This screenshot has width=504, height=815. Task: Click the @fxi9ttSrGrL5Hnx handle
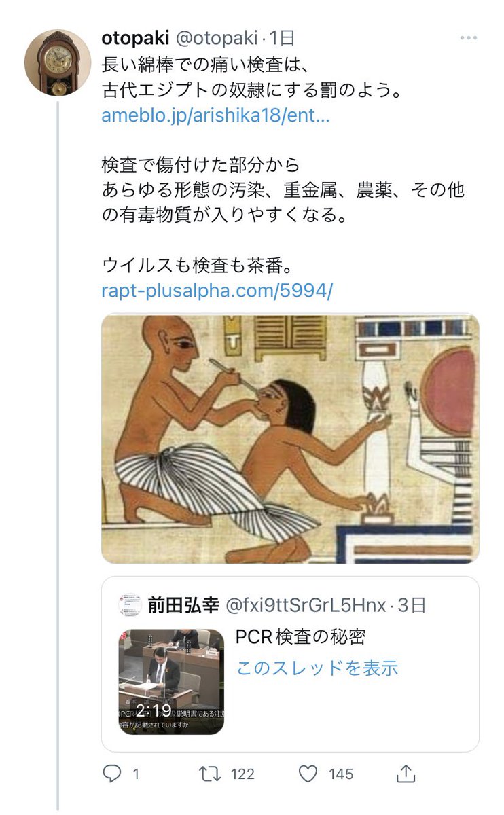304,605
